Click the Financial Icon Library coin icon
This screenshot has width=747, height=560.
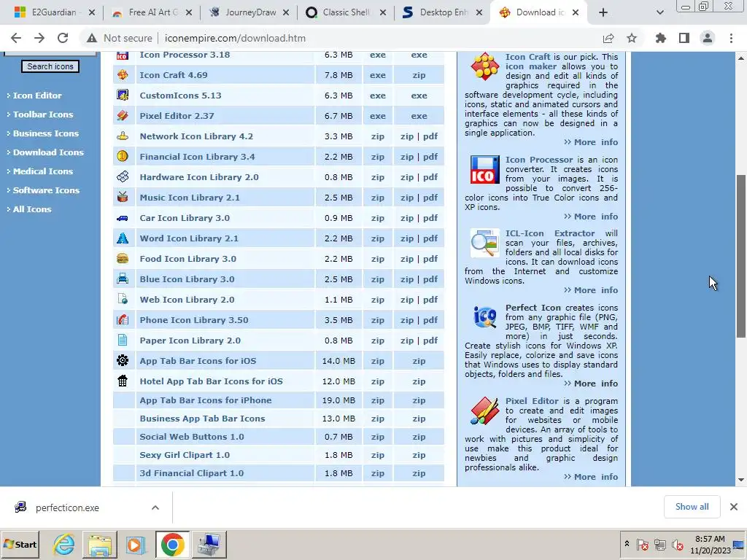click(123, 156)
